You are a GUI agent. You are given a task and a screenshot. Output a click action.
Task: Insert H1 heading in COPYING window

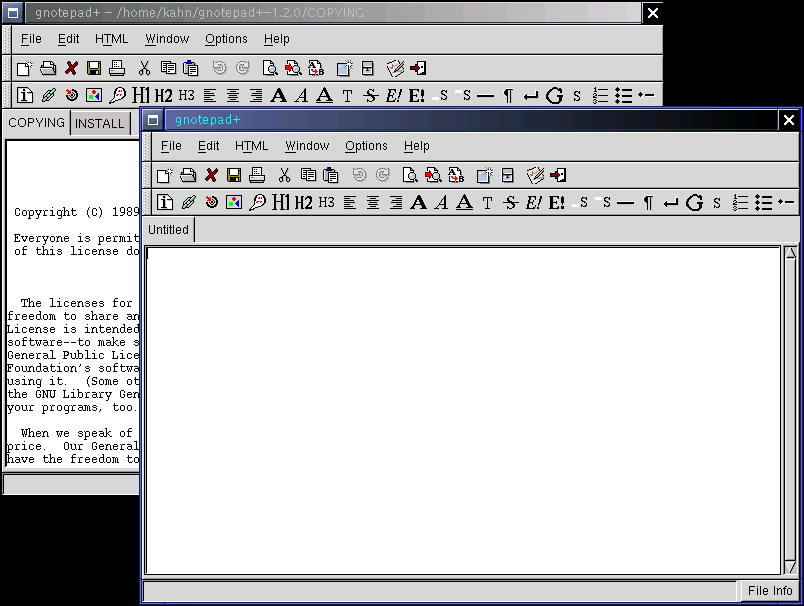(x=141, y=95)
